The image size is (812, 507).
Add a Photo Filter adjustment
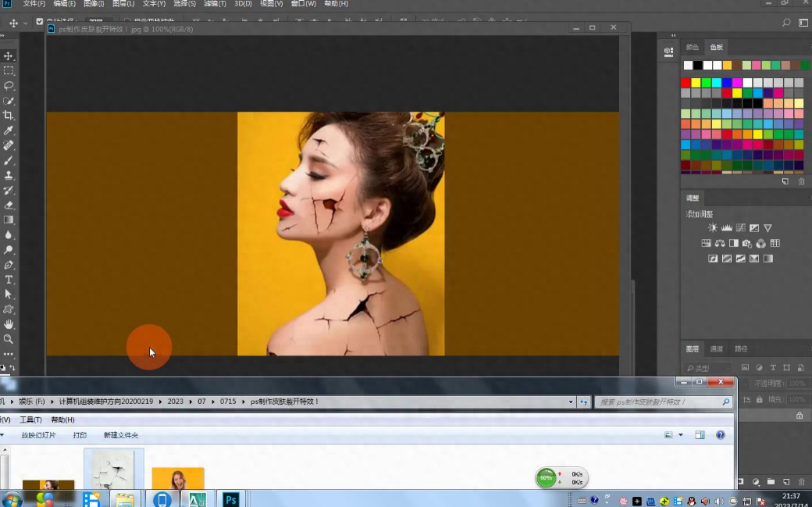pyautogui.click(x=746, y=243)
